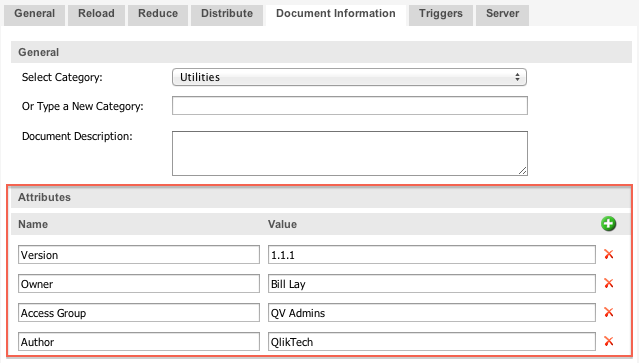Edit the Bill Lay value field
The image size is (639, 363).
[432, 284]
